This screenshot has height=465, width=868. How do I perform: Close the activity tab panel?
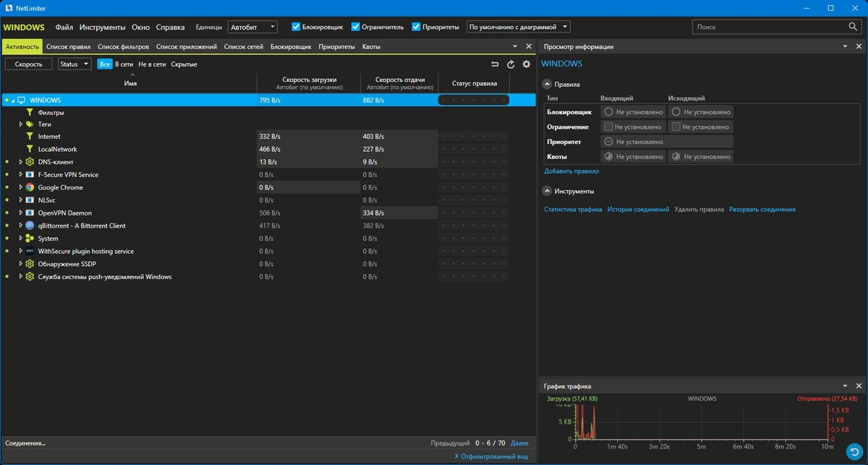[529, 46]
